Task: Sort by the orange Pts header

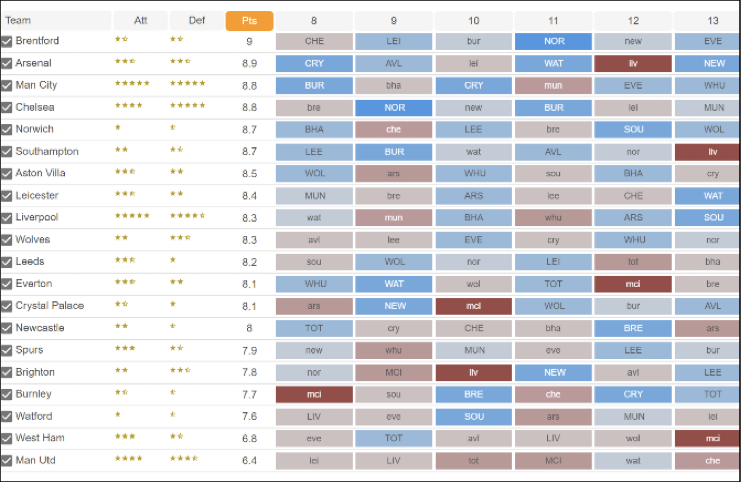Action: [249, 20]
